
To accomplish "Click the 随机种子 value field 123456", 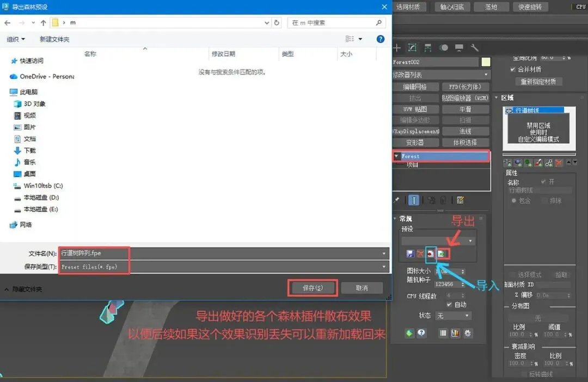I will [x=447, y=284].
